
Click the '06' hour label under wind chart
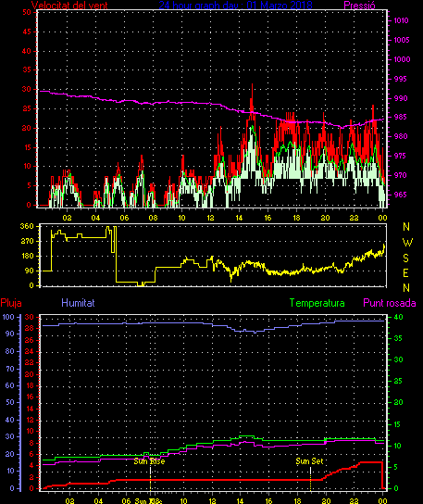click(124, 218)
